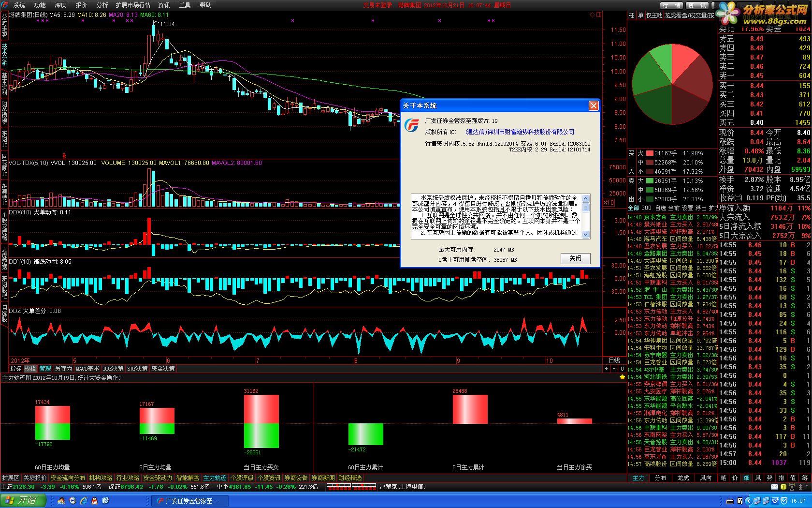Image resolution: width=812 pixels, height=508 pixels.
Task: Open the Windows 开始 start button
Action: [24, 500]
